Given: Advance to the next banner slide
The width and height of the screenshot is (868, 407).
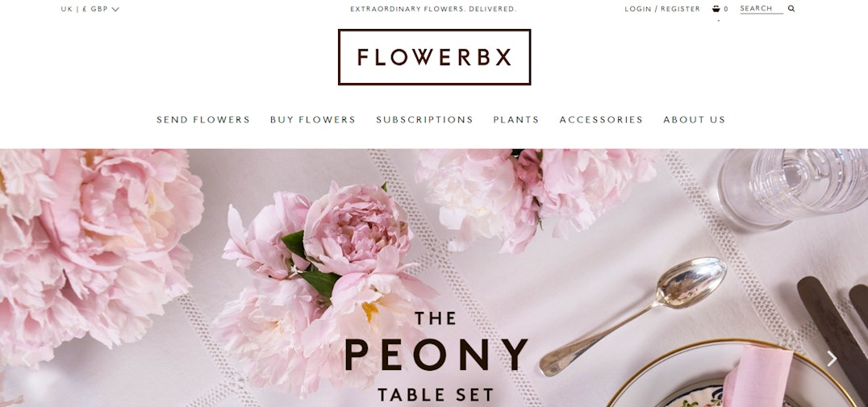Looking at the screenshot, I should 832,359.
